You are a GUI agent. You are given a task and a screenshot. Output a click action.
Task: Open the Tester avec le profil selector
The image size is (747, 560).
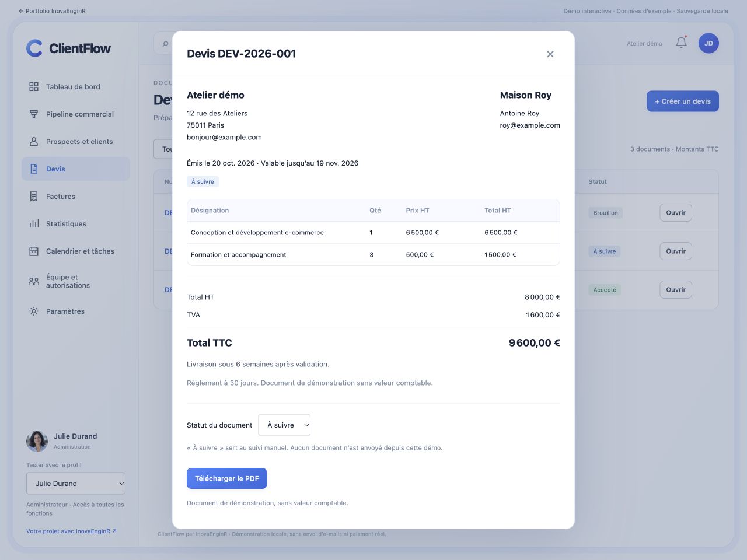pos(76,484)
